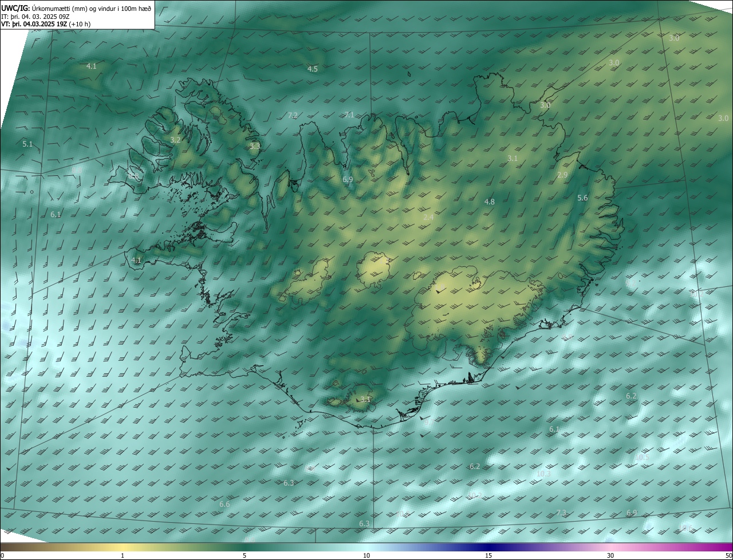Click the "VT: þri. 04.03.2025 19Z (+10 h)" line

(46, 24)
